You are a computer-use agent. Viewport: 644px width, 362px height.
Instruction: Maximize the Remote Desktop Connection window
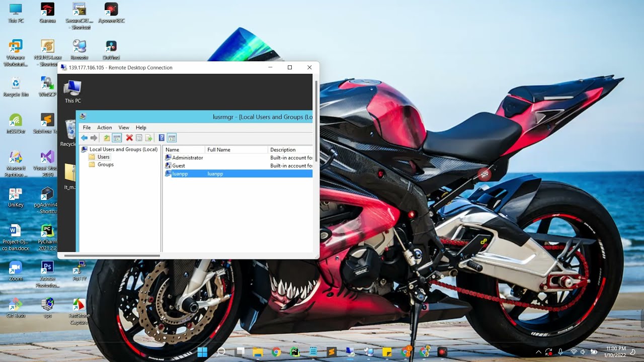tap(290, 67)
